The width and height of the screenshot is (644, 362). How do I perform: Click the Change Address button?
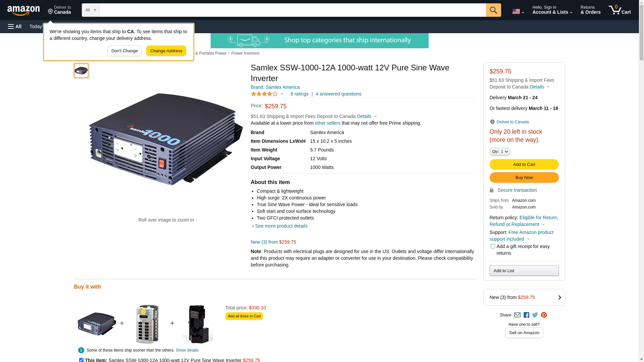coord(166,51)
